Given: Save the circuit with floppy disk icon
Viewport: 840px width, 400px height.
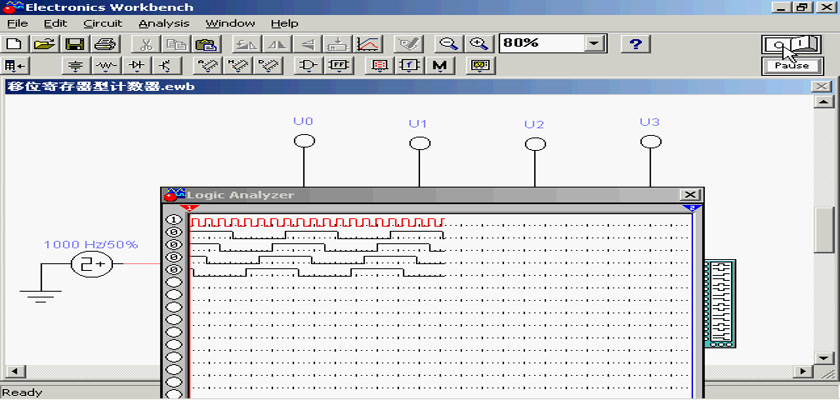Looking at the screenshot, I should 75,44.
